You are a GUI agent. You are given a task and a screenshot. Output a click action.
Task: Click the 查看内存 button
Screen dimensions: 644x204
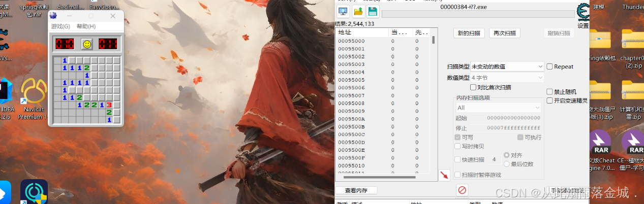356,191
